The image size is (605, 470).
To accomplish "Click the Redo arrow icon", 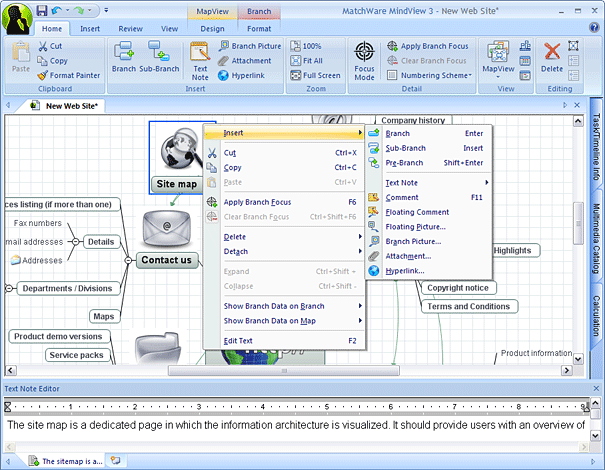I will (x=79, y=10).
